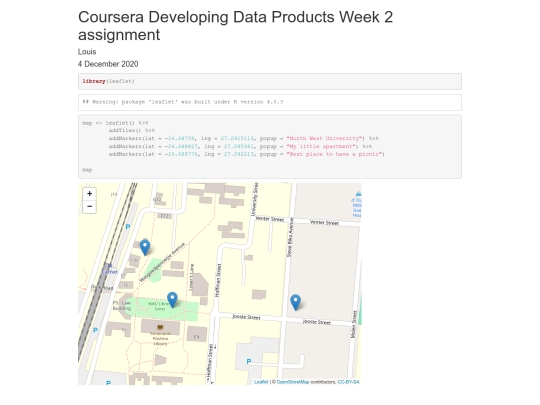Zoom out on the Leaflet map

pyautogui.click(x=90, y=206)
